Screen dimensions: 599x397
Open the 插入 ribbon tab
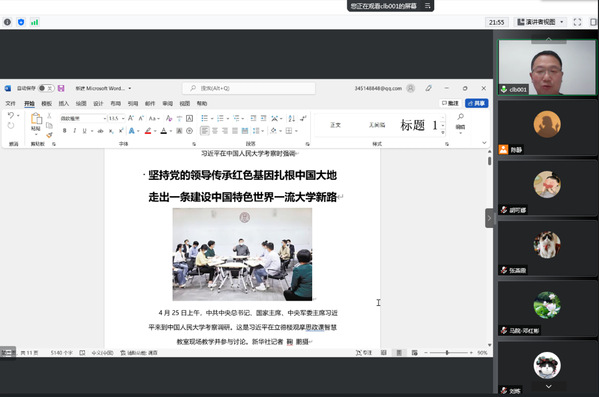[63, 104]
